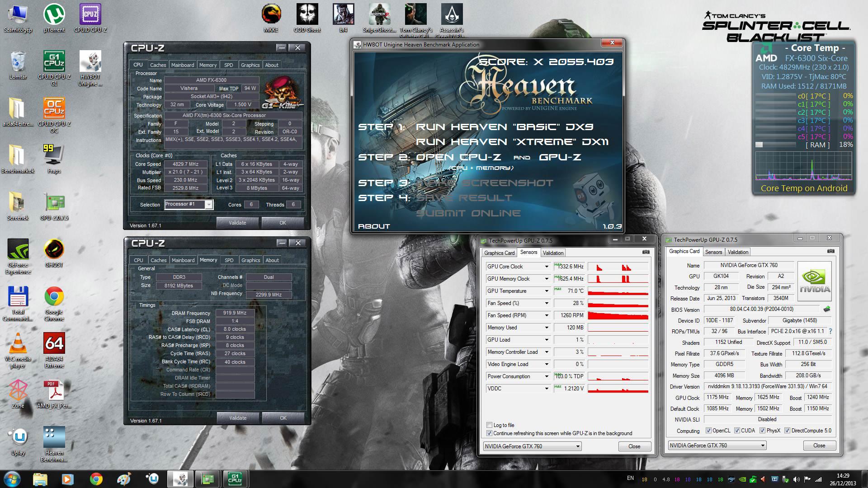This screenshot has width=868, height=488.
Task: Click the GPU Temperature sensor graph
Action: coord(618,291)
